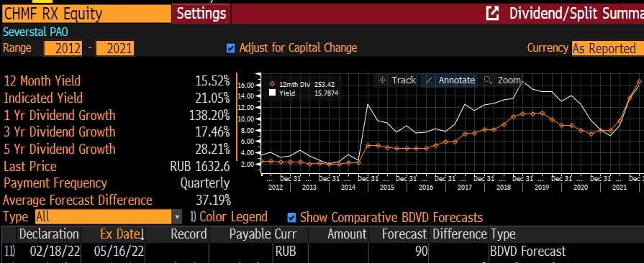Click the Difference column header
This screenshot has height=263, width=644.
460,234
